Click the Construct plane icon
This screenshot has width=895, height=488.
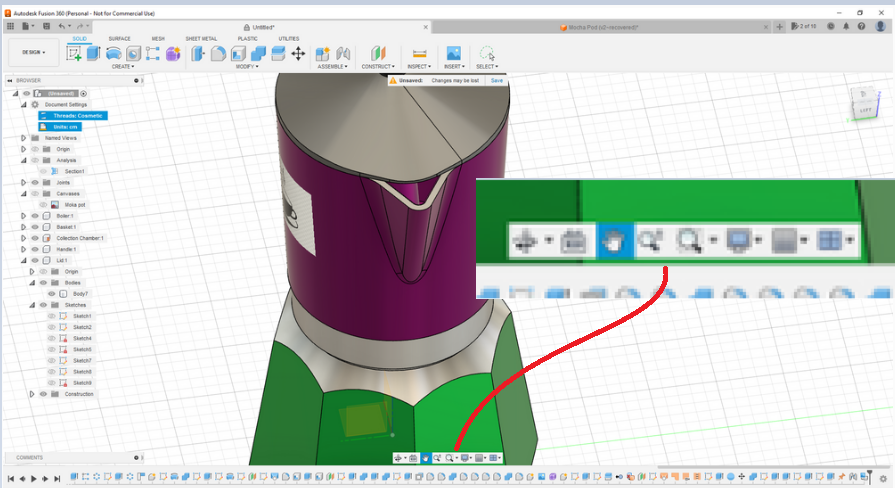[378, 54]
